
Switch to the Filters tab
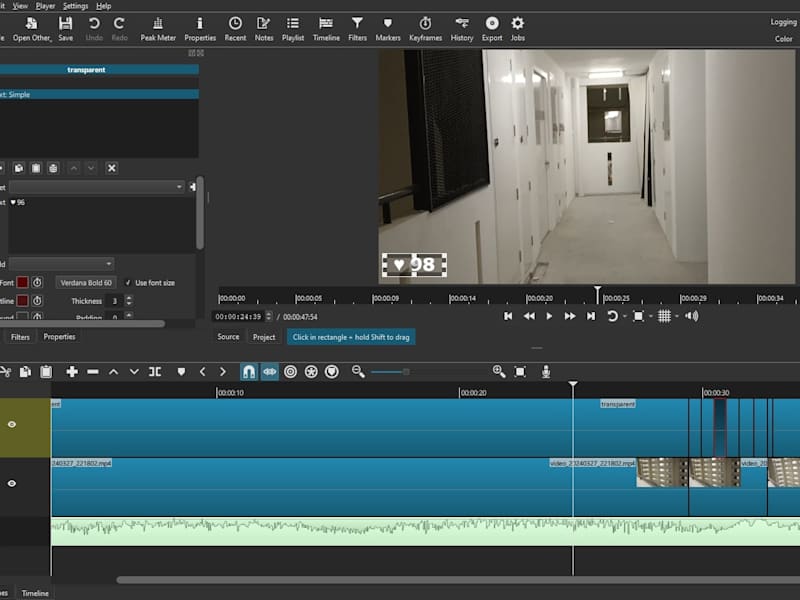(x=20, y=337)
